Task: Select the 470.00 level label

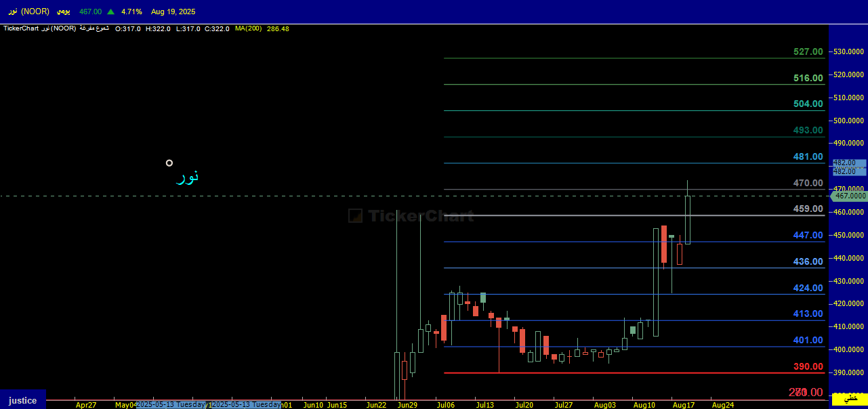Action: point(808,183)
